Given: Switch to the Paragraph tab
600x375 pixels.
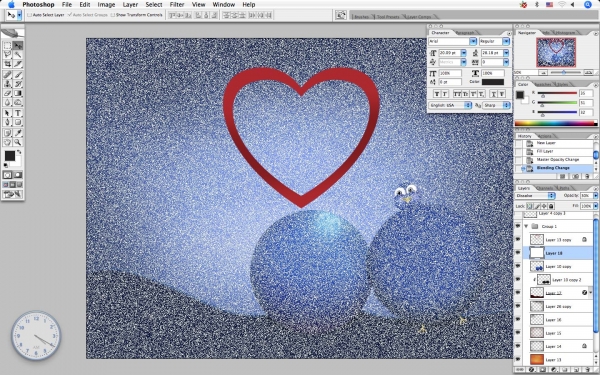Looking at the screenshot, I should point(465,33).
